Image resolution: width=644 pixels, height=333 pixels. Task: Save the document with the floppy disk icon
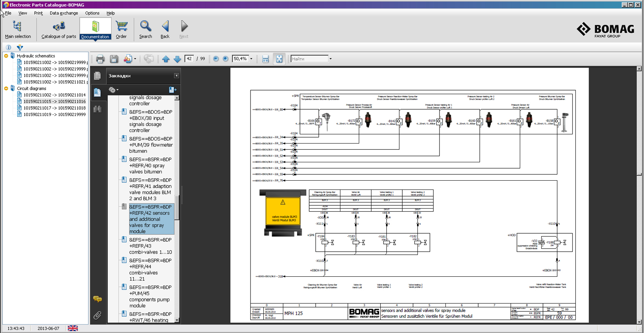(x=114, y=59)
